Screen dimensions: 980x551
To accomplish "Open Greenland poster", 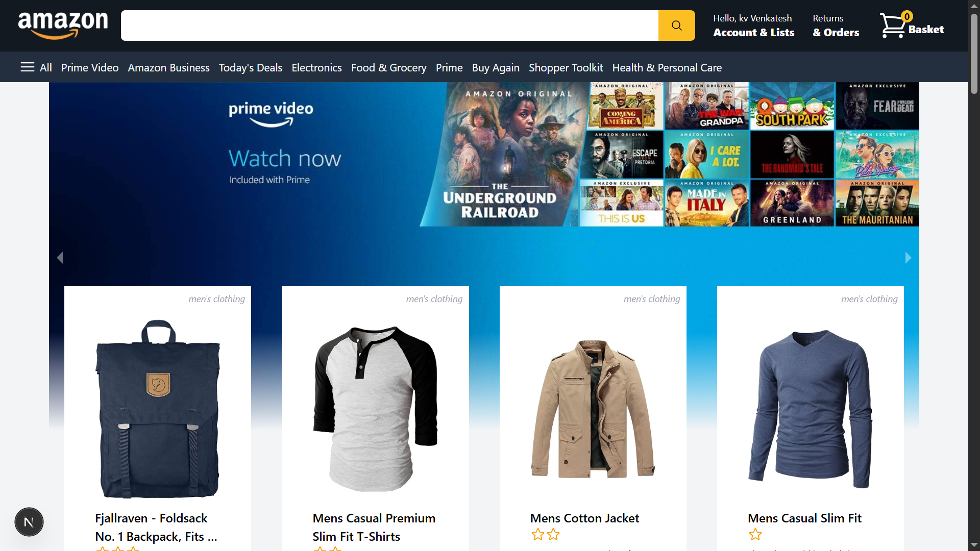I will [792, 203].
